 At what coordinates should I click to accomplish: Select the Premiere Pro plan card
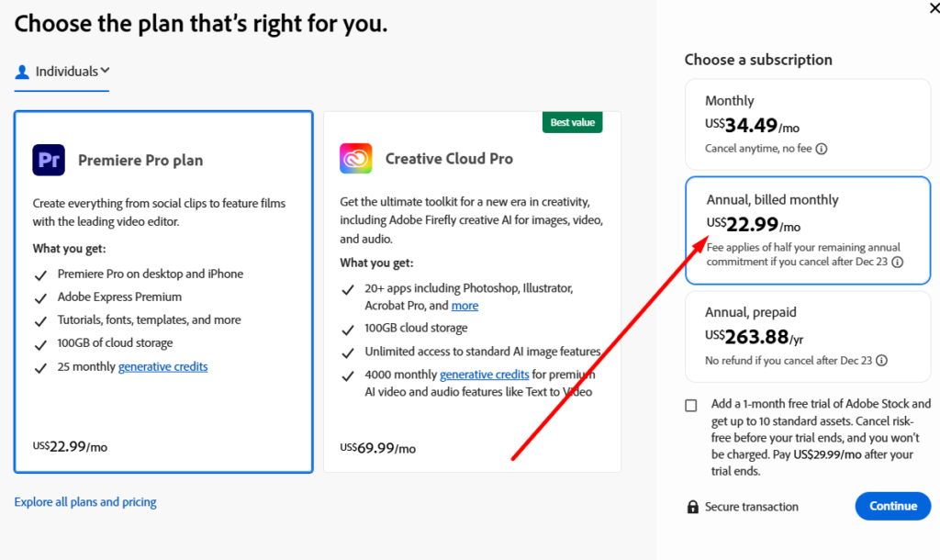pos(163,291)
